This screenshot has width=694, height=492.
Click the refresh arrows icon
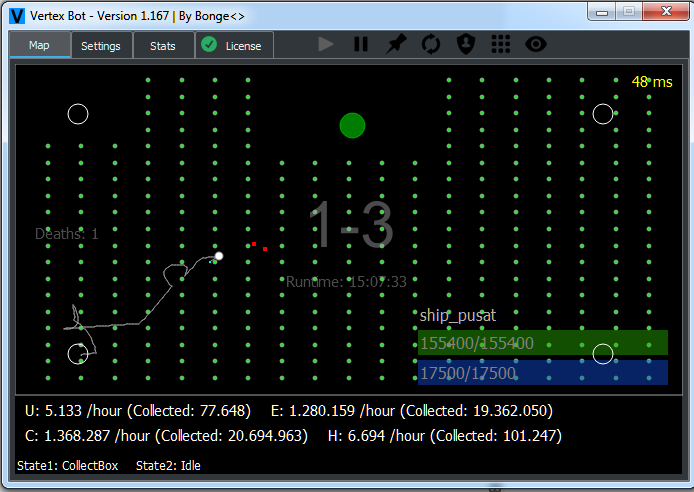[431, 44]
